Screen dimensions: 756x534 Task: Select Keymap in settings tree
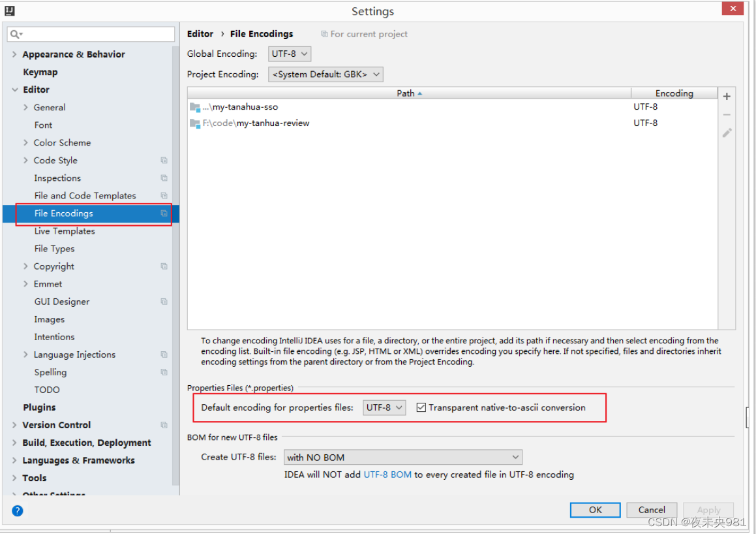pyautogui.click(x=40, y=72)
